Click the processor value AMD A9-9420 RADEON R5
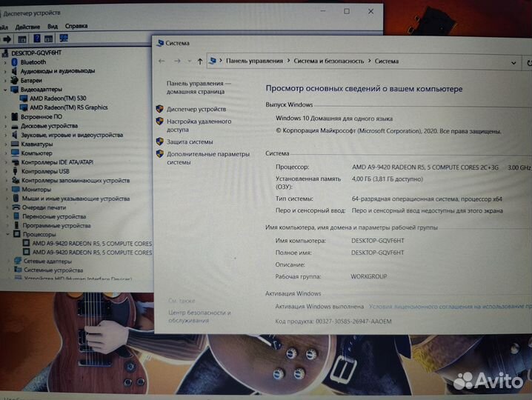Screen dimensions: 532x400 pyautogui.click(x=425, y=167)
